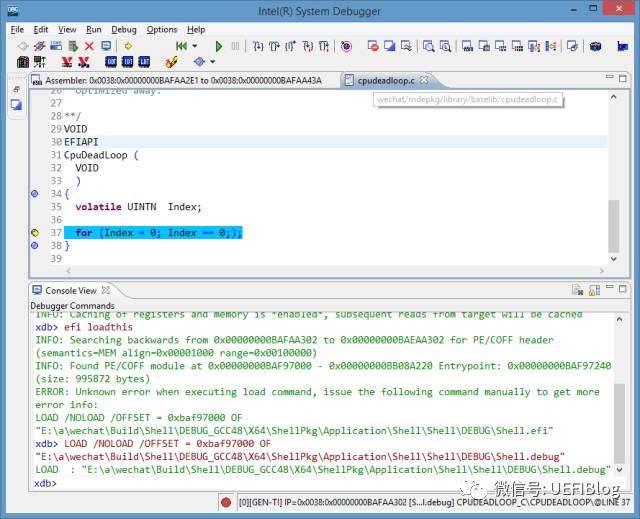This screenshot has width=640, height=519.
Task: Click the editor horizontal scroll left arrow
Action: [68, 271]
